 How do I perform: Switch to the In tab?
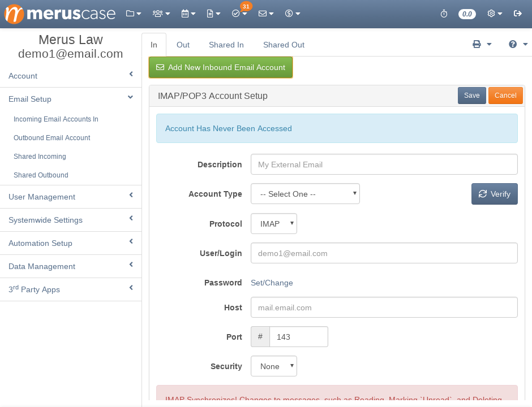point(154,45)
